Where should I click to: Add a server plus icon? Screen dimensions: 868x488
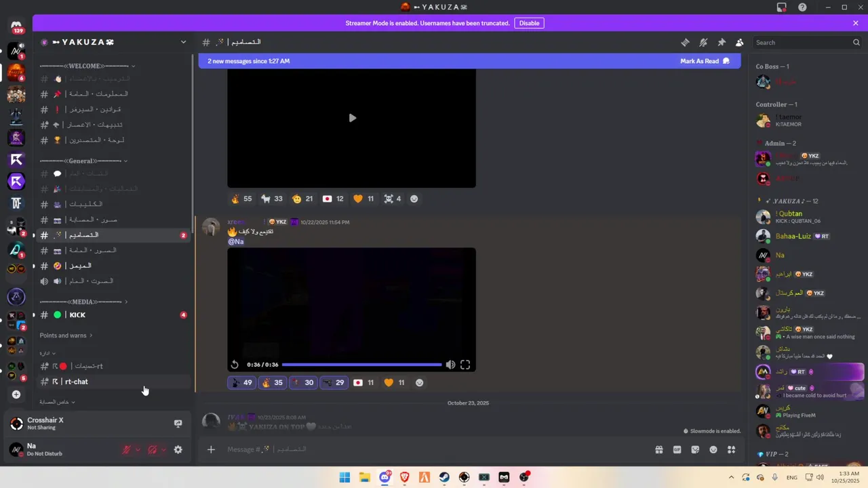[16, 394]
